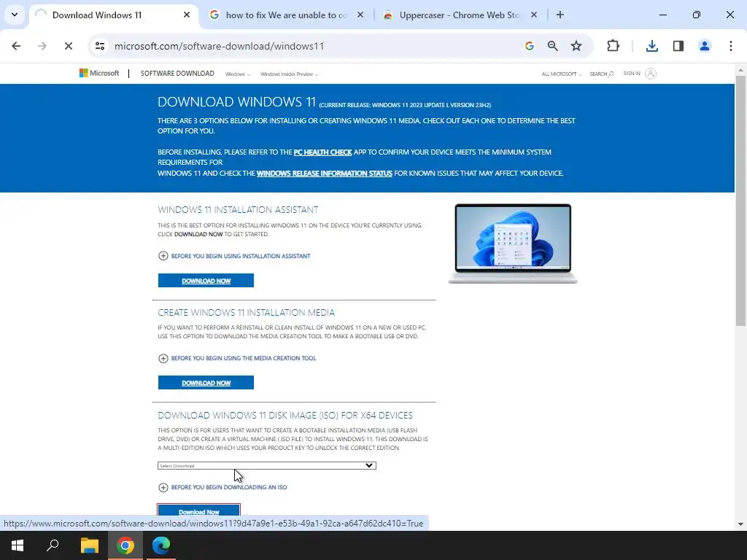The image size is (747, 560).
Task: Open WINDOWS RELEASE INFORMATION STATUS link
Action: [325, 174]
